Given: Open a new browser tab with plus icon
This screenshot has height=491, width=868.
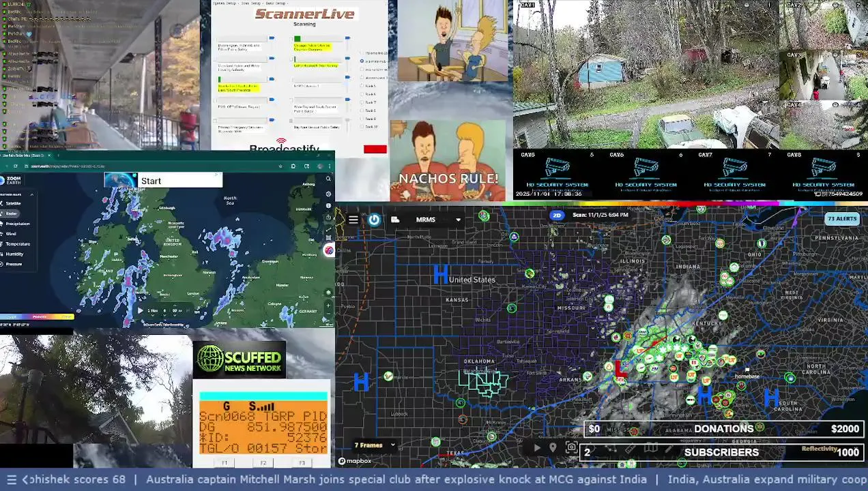Looking at the screenshot, I should (x=59, y=155).
